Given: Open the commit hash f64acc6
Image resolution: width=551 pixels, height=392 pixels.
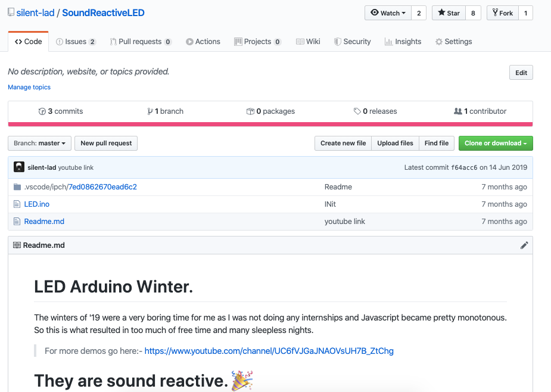Looking at the screenshot, I should 464,167.
